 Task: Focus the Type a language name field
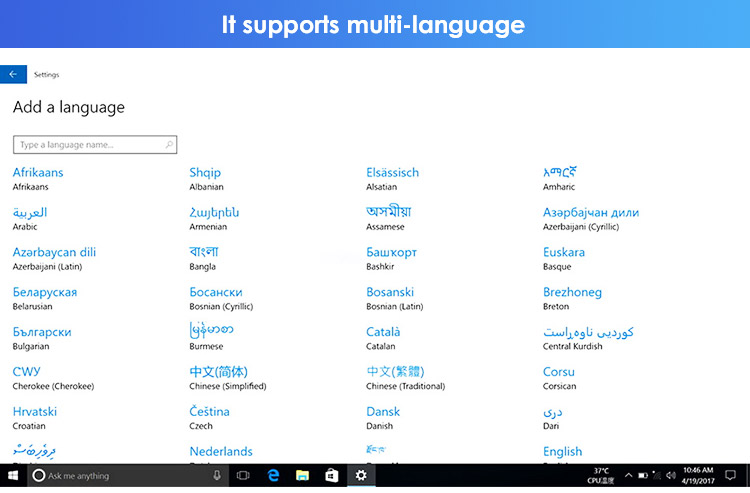coord(95,144)
